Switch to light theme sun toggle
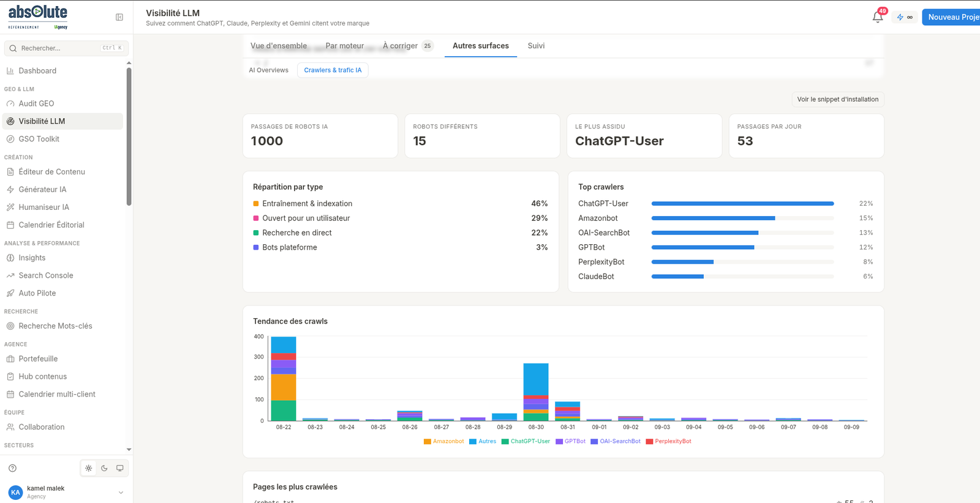The width and height of the screenshot is (980, 503). [89, 468]
